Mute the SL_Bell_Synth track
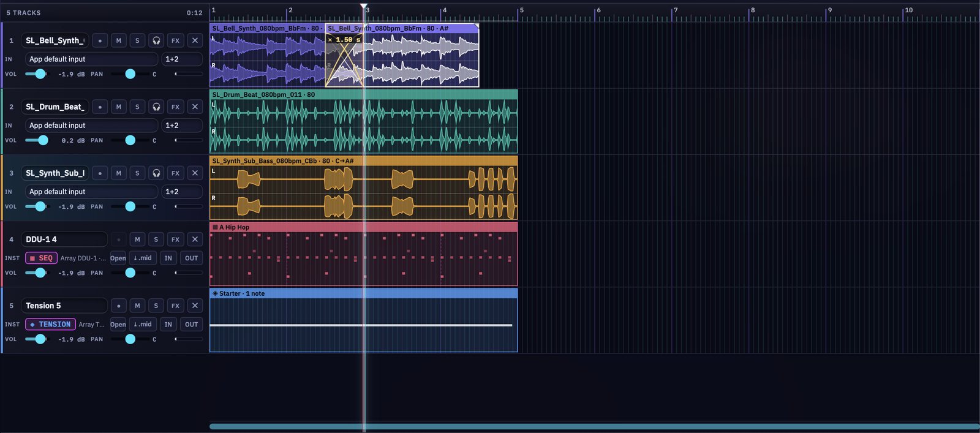This screenshot has height=433, width=980. [x=119, y=40]
